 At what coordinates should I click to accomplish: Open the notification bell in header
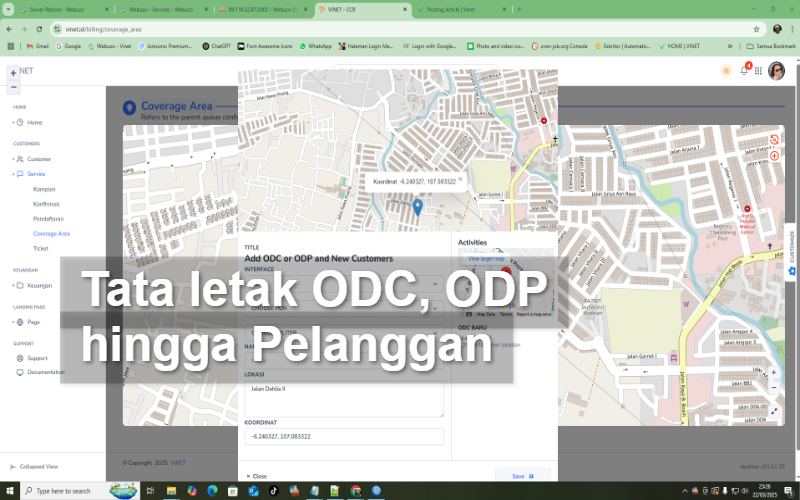(743, 71)
